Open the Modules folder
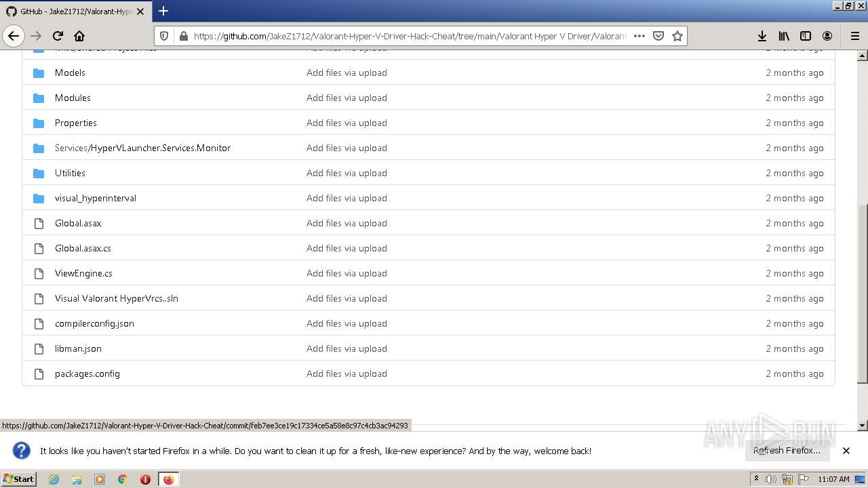The image size is (868, 488). tap(73, 98)
